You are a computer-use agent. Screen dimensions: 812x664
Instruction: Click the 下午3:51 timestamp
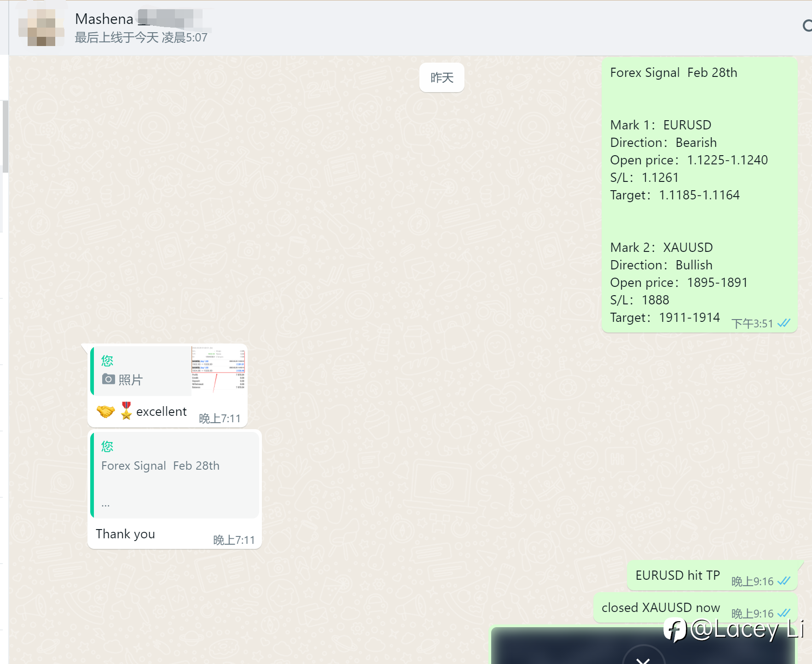click(x=752, y=324)
